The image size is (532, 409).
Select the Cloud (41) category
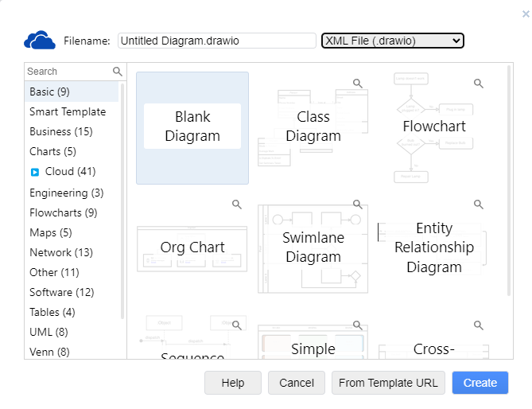pyautogui.click(x=71, y=171)
